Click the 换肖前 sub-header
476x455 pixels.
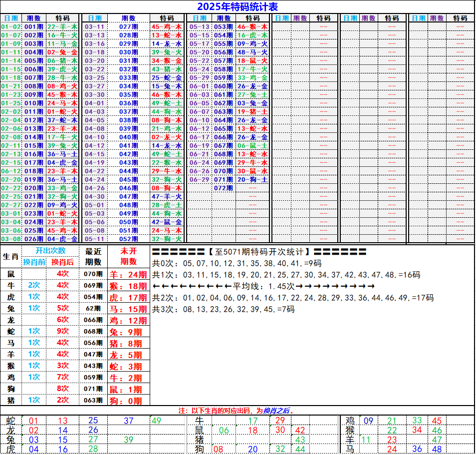tap(34, 262)
